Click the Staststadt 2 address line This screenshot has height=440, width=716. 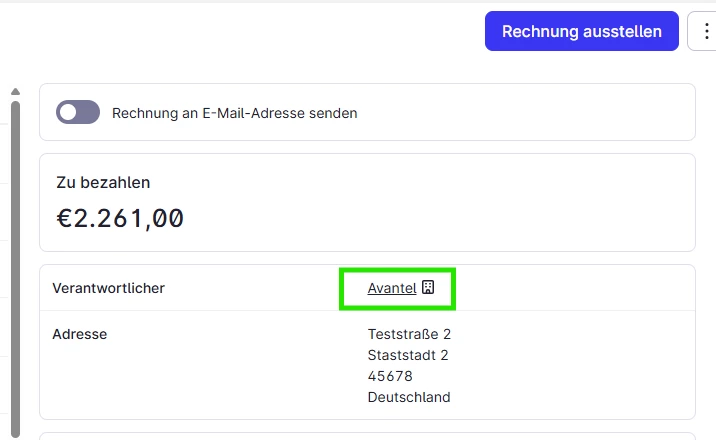408,355
